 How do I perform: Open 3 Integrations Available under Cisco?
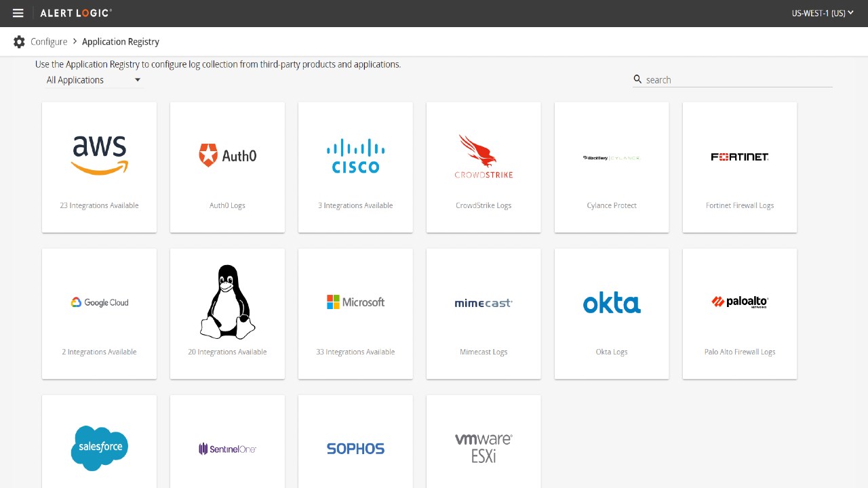[x=355, y=205]
